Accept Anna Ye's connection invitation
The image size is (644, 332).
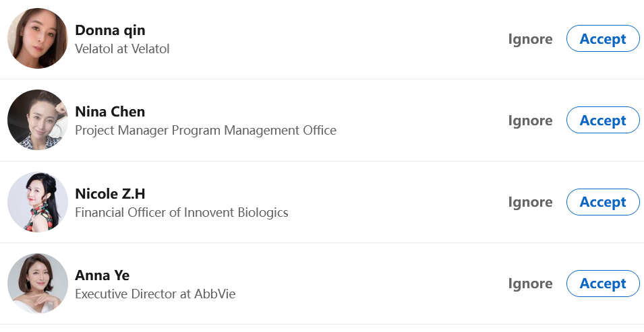point(603,284)
